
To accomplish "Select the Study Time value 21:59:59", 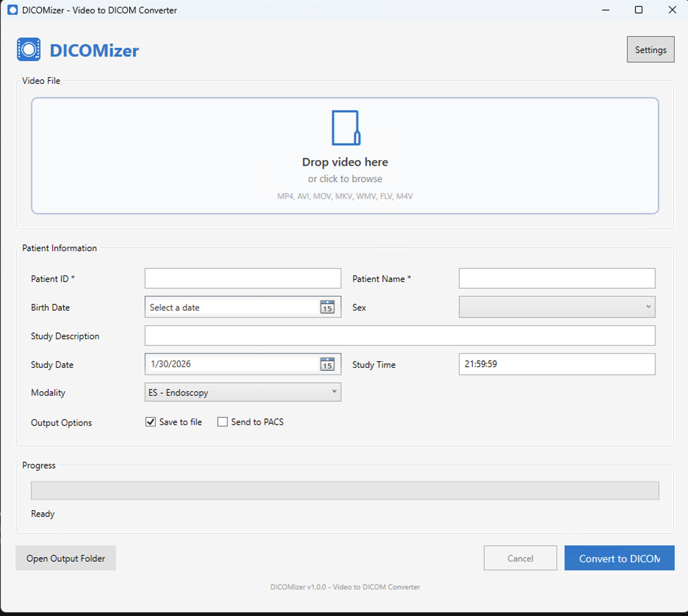I will (x=556, y=364).
